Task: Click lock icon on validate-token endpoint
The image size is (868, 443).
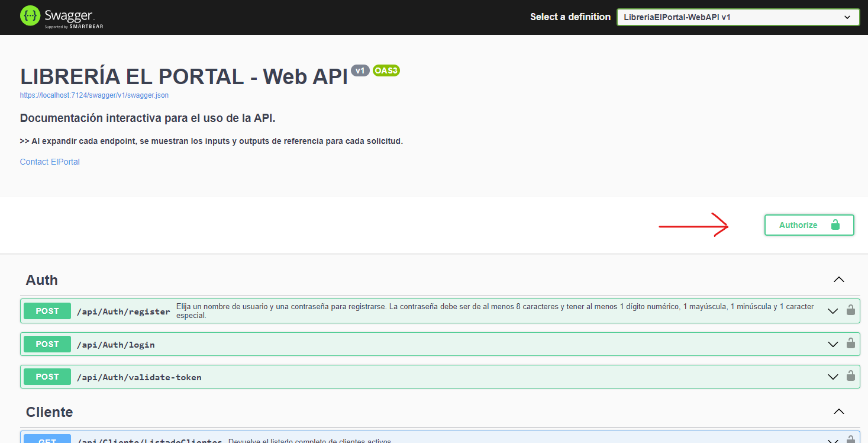Action: point(850,376)
